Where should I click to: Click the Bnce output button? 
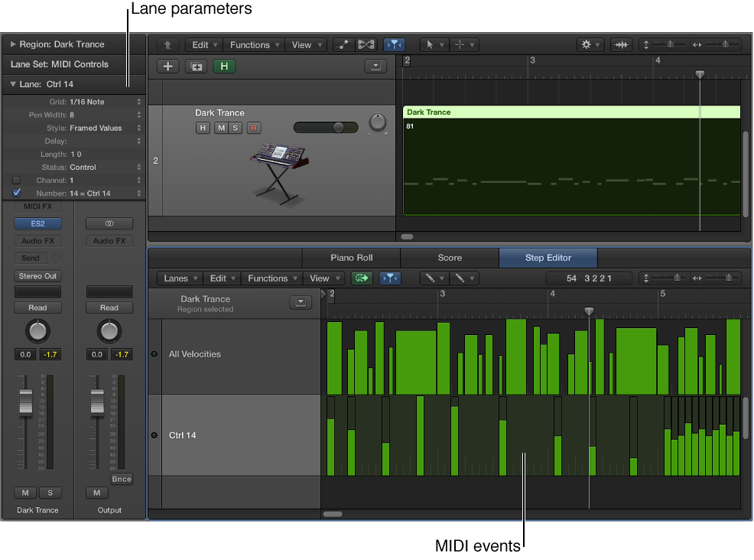tap(122, 479)
